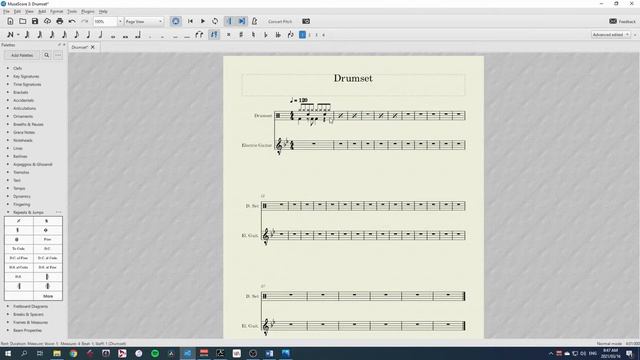Apply the sharp accidental

coord(241,35)
